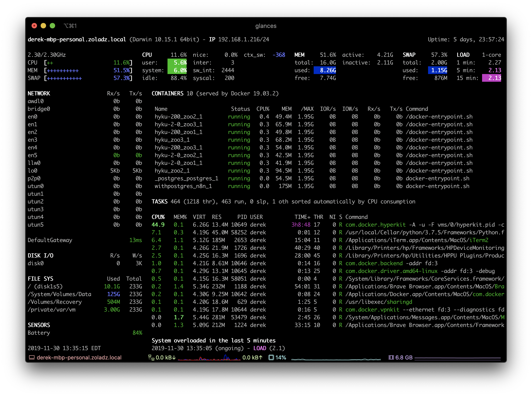
Task: Click the PID 53479 Messages.app process row
Action: (328, 317)
